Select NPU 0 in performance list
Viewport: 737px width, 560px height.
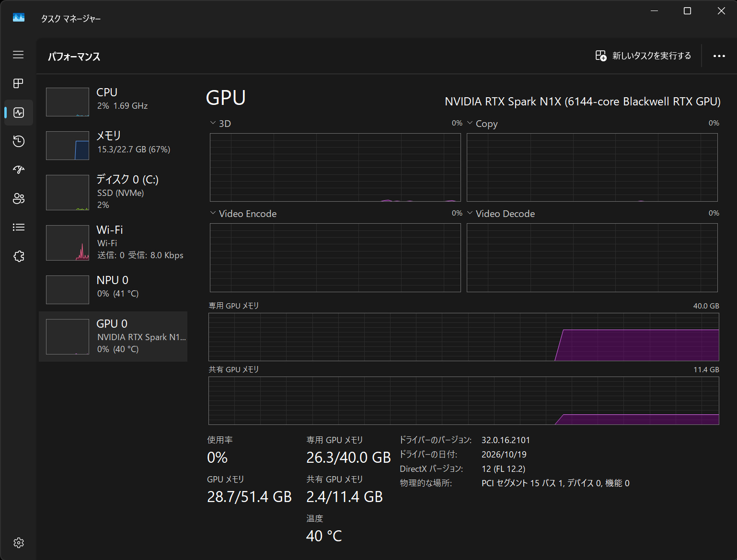tap(113, 289)
